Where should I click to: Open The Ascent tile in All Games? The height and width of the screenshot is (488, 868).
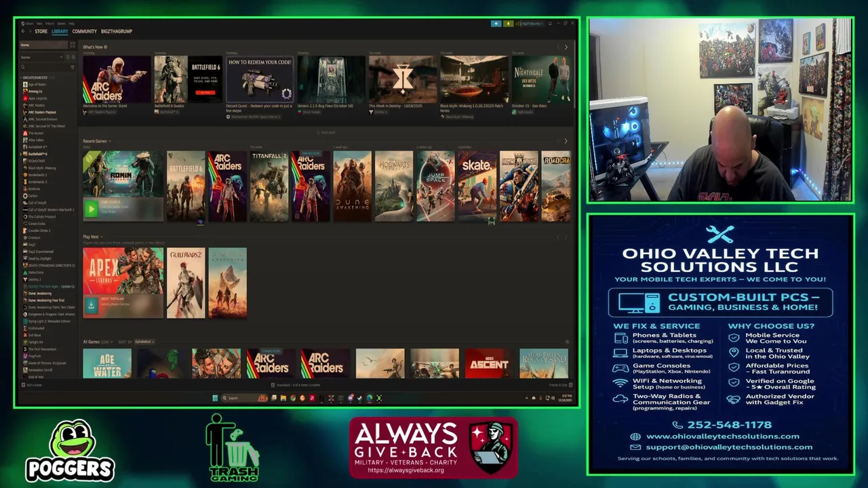coord(488,363)
